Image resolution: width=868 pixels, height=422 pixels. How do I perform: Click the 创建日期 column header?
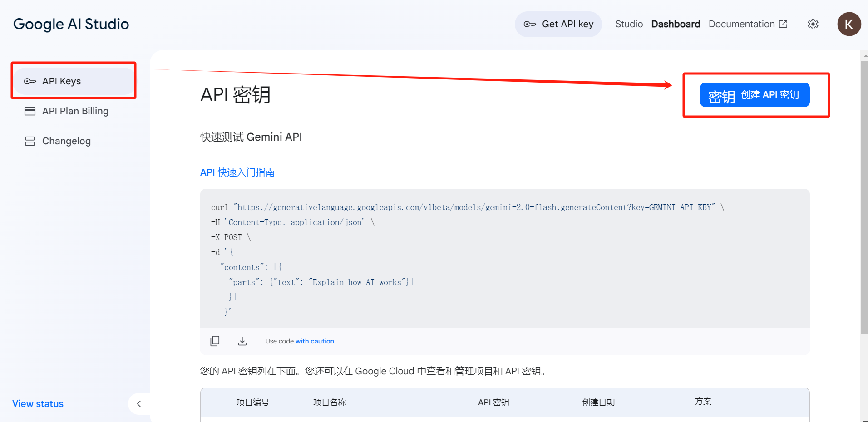click(x=598, y=402)
